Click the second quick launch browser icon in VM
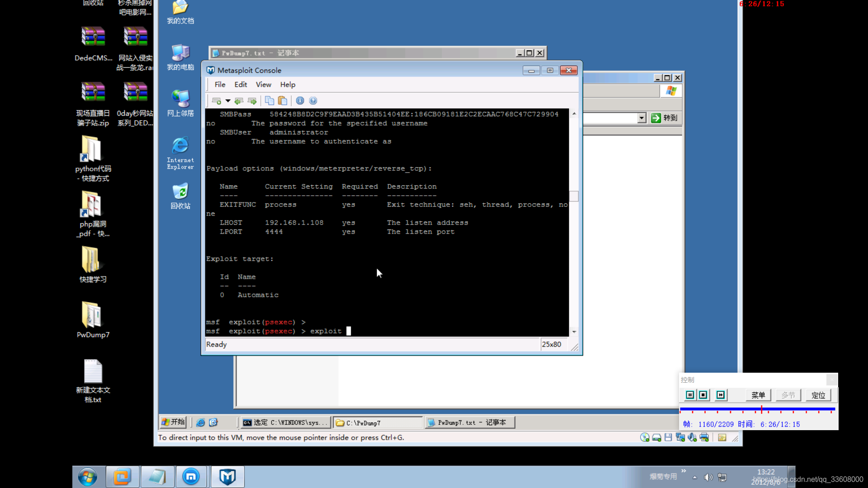Screen dimensions: 868x488 213,422
